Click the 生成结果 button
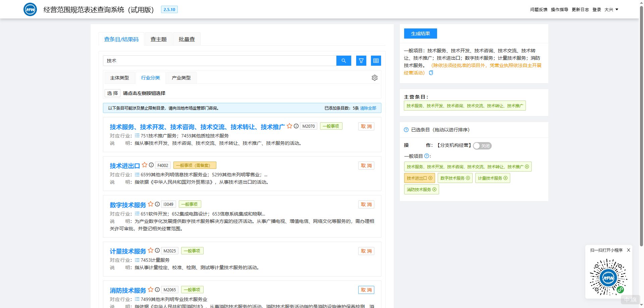 tap(420, 34)
